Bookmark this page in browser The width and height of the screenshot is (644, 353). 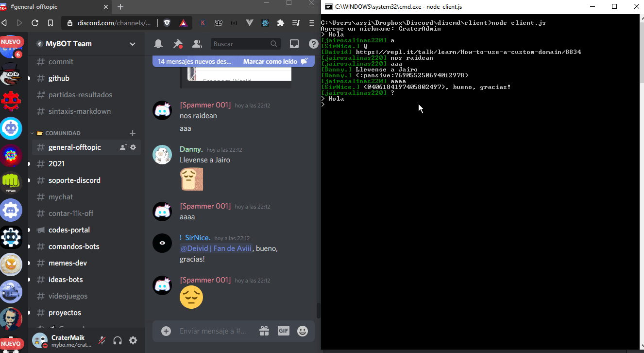click(x=51, y=23)
